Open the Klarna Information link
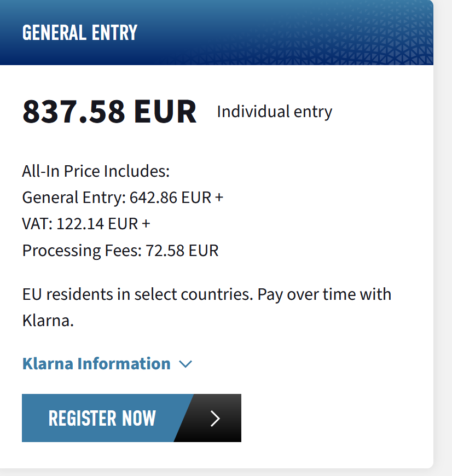Viewport: 452px width, 476px height. tap(96, 364)
